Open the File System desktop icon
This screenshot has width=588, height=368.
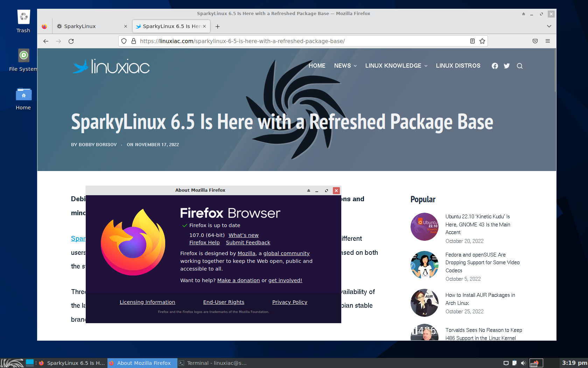(x=23, y=60)
